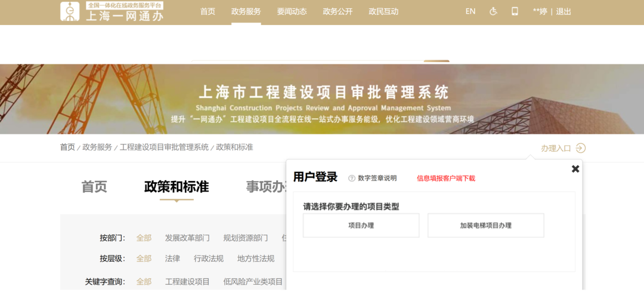Filter by 规划资源部门 department
Viewport: 644px width, 292px height.
(x=246, y=238)
